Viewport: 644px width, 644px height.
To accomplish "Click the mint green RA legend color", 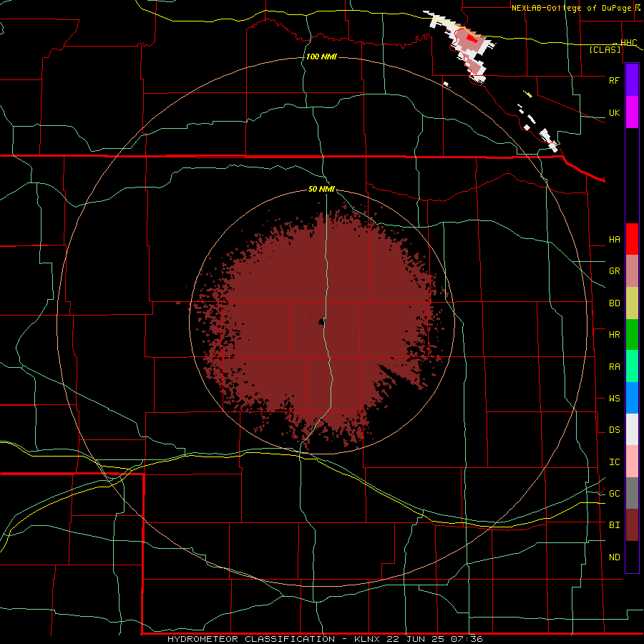I will (632, 366).
